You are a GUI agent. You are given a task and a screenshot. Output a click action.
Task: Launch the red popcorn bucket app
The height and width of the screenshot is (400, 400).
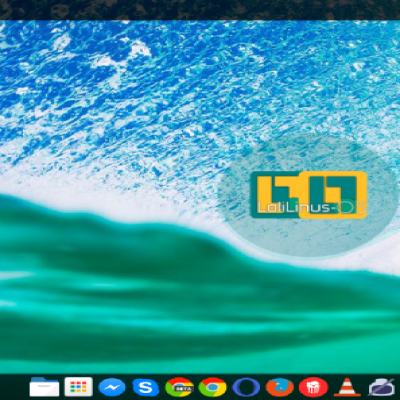313,387
